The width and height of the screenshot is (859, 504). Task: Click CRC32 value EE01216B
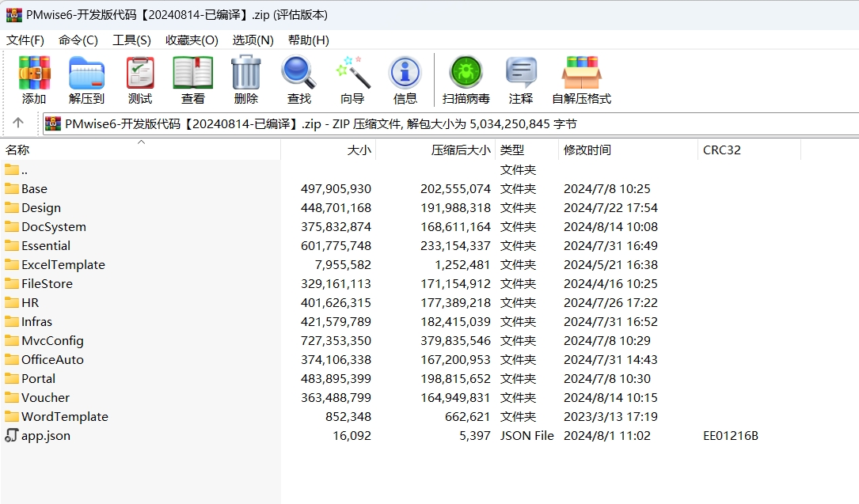click(731, 436)
